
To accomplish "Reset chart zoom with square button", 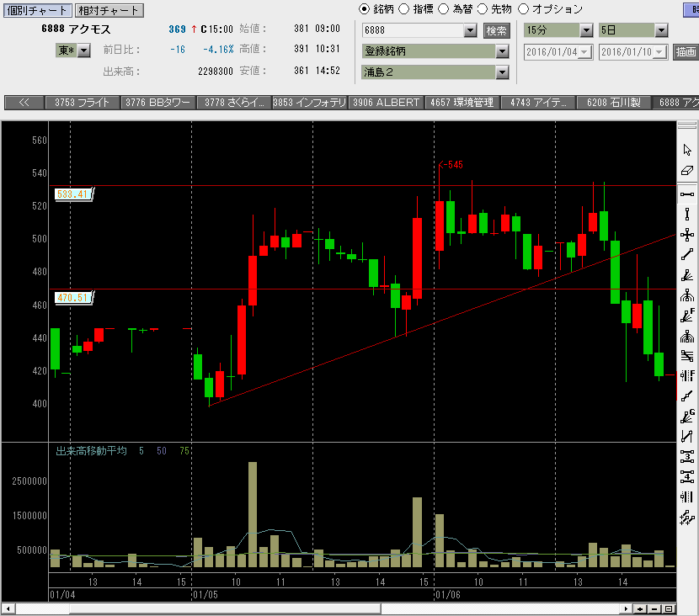I will click(669, 609).
